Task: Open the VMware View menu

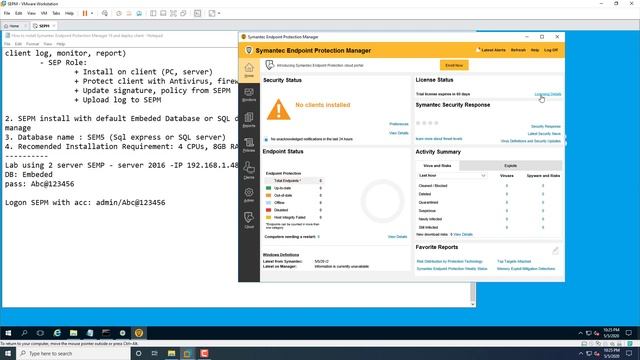Action: 31,13
